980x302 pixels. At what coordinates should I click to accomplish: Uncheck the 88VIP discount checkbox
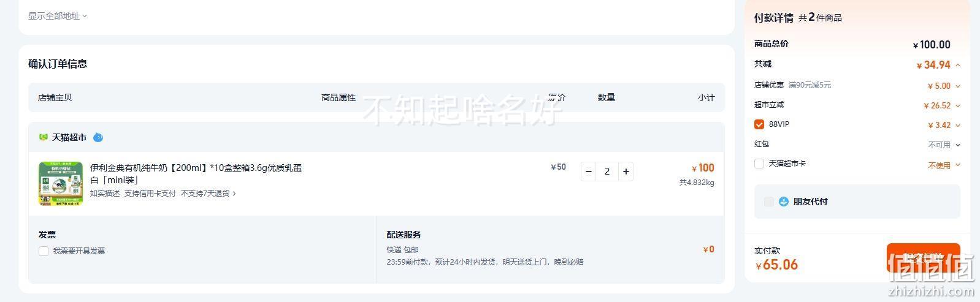pyautogui.click(x=759, y=124)
